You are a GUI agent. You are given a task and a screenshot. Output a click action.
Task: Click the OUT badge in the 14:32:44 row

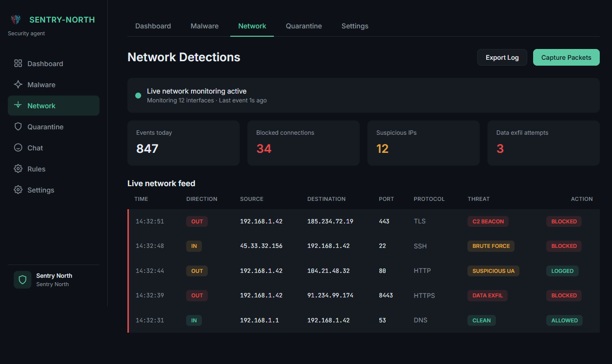click(197, 271)
